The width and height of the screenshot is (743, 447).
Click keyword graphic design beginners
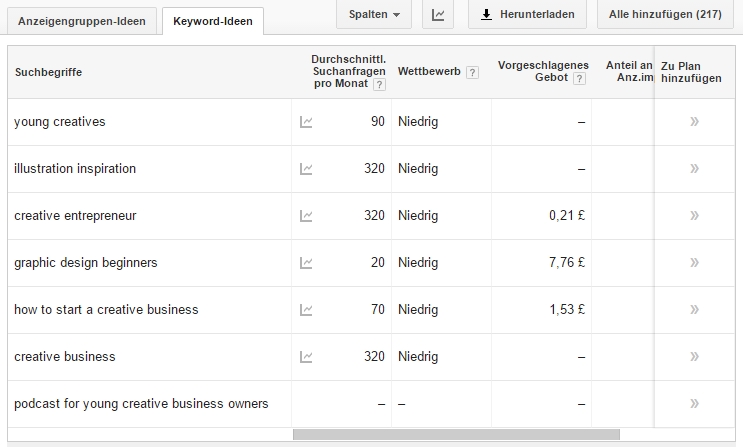(x=86, y=263)
